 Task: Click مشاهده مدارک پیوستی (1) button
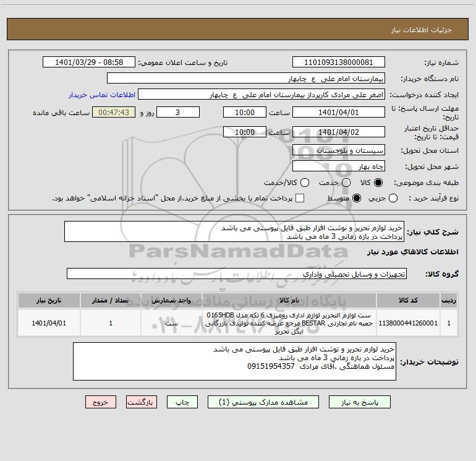pos(263,402)
